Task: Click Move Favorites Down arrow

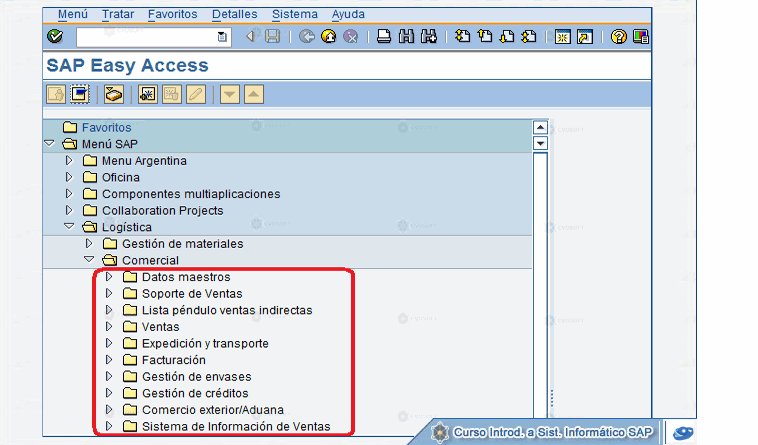Action: (230, 94)
